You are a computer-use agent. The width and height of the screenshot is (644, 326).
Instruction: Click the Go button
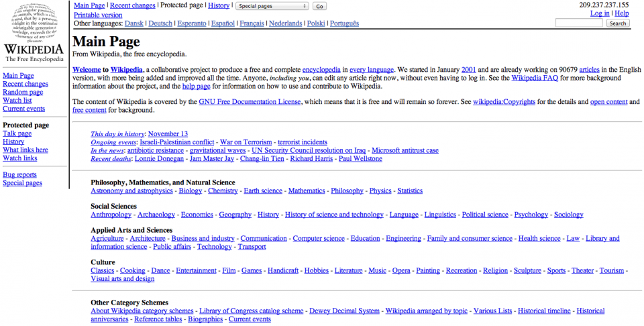[319, 6]
